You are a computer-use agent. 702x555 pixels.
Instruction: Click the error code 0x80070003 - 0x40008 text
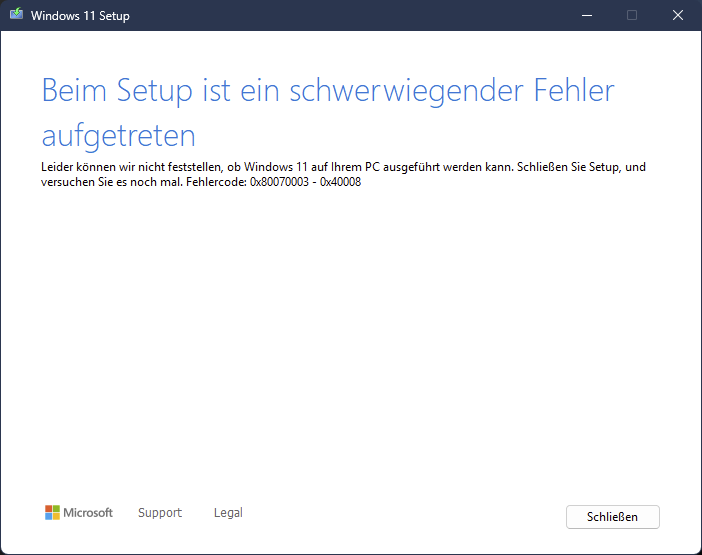click(305, 182)
